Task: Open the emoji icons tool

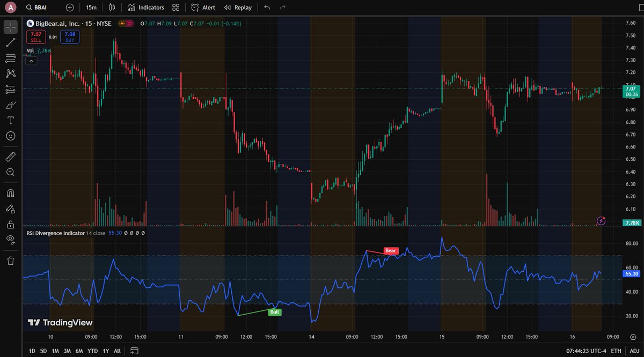Action: pyautogui.click(x=11, y=136)
